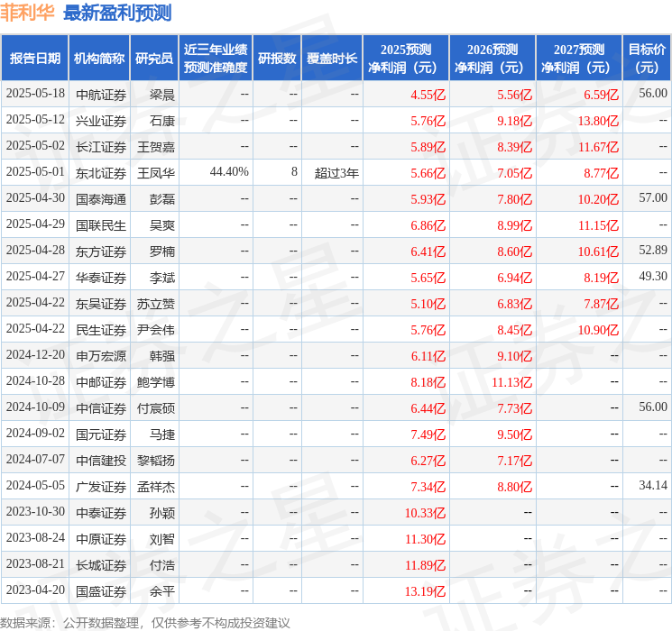Viewport: 672px width, 631px height.
Task: Click 13.19亿 forecast value
Action: [x=425, y=591]
